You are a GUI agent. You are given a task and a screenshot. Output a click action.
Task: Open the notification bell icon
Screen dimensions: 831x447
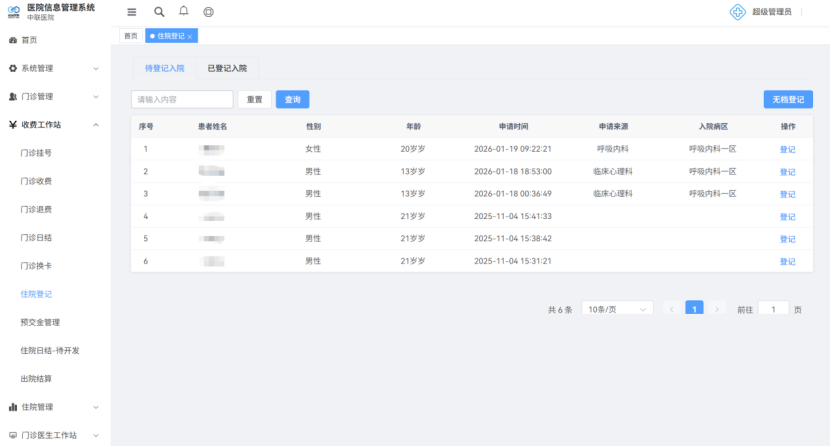tap(183, 12)
